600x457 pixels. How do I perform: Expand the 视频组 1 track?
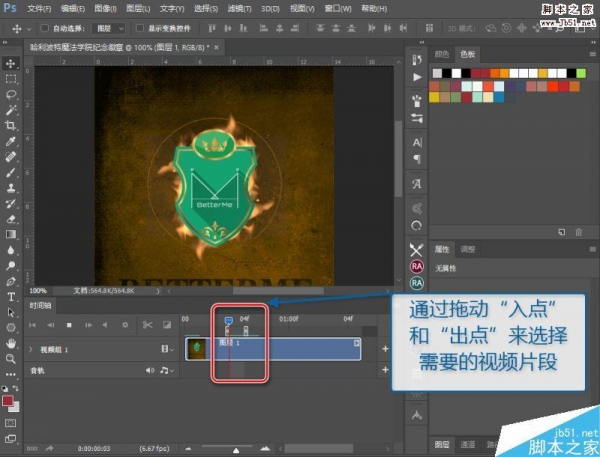tap(31, 350)
